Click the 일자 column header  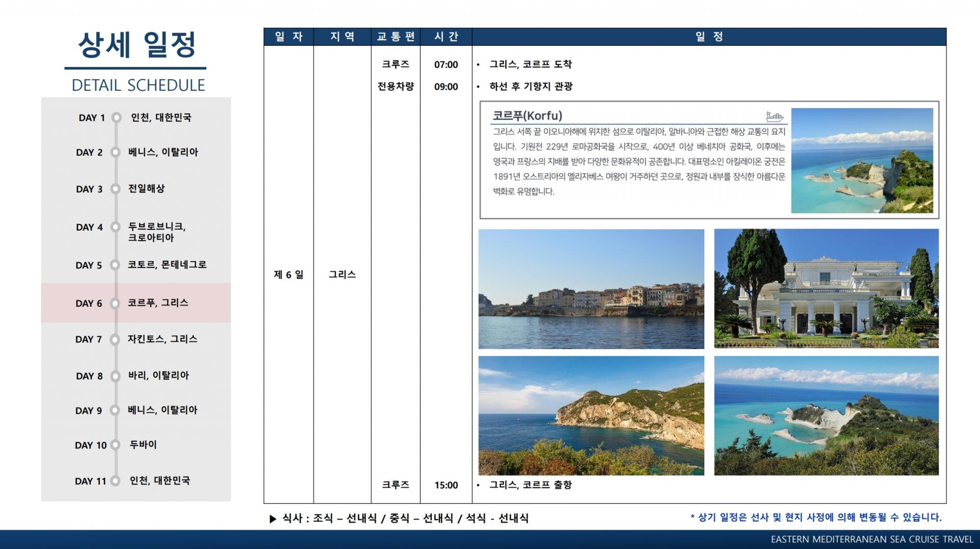click(x=289, y=37)
